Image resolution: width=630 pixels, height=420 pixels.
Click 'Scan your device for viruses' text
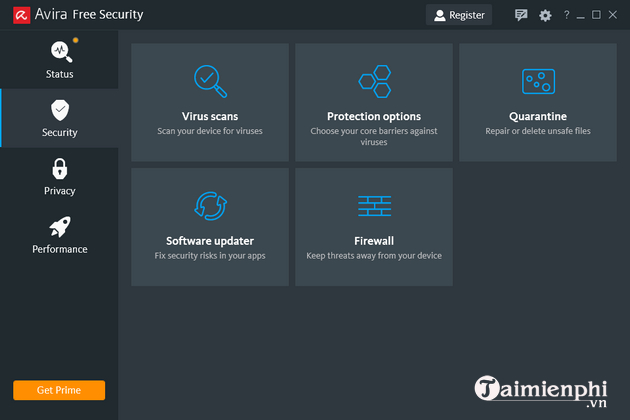point(210,131)
